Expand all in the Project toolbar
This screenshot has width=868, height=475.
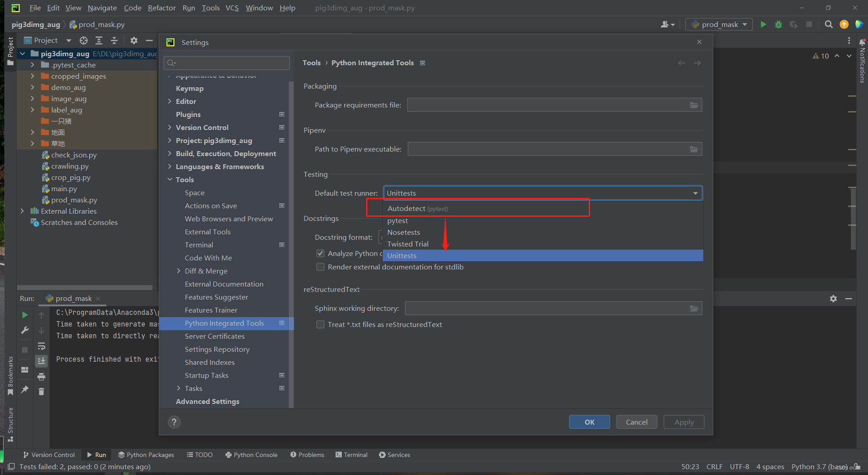pyautogui.click(x=99, y=40)
